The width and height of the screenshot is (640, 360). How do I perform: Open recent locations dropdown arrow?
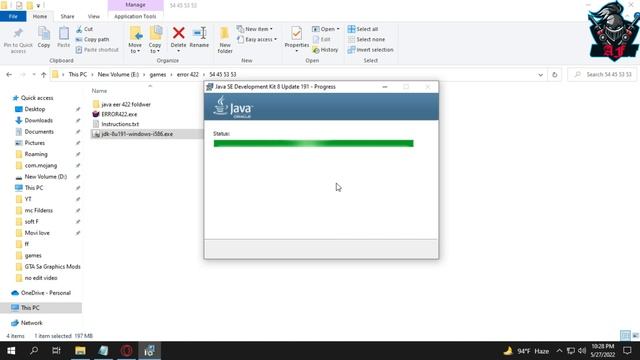(33, 75)
